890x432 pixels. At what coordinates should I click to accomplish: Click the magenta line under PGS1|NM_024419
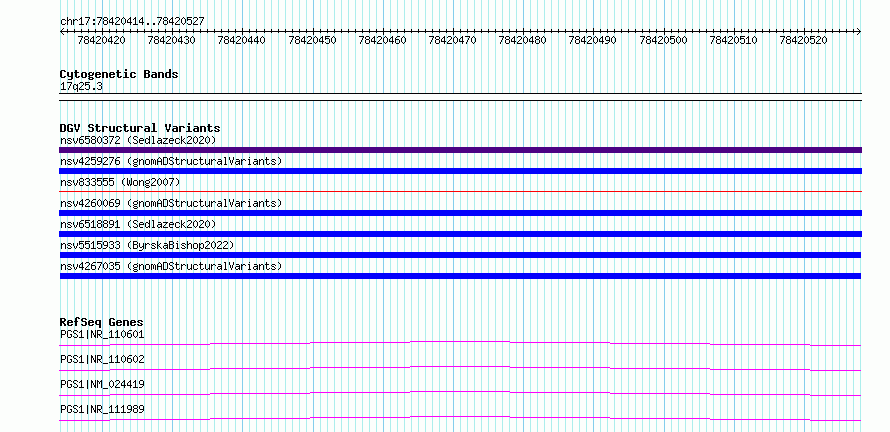460,393
